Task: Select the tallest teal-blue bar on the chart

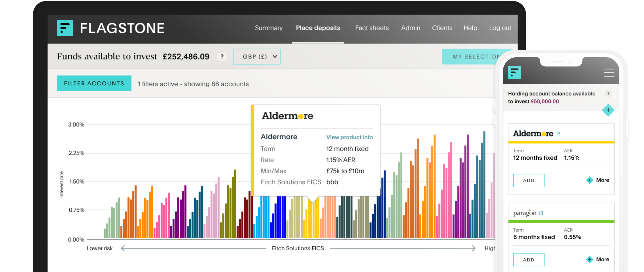Action: pos(484,184)
